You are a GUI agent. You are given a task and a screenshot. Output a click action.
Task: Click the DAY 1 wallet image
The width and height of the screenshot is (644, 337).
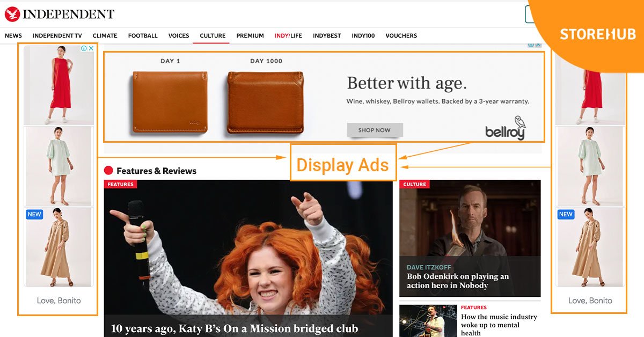click(x=170, y=102)
